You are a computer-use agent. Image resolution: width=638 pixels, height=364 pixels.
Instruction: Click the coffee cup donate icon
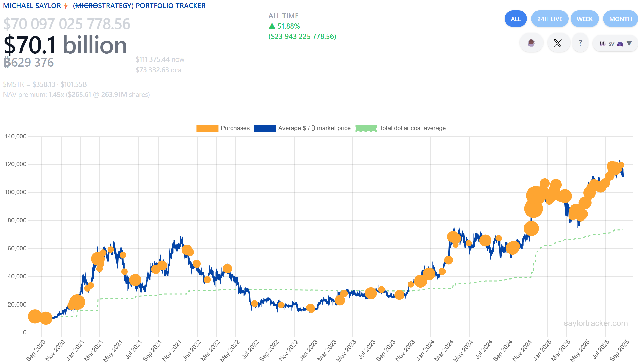(531, 43)
